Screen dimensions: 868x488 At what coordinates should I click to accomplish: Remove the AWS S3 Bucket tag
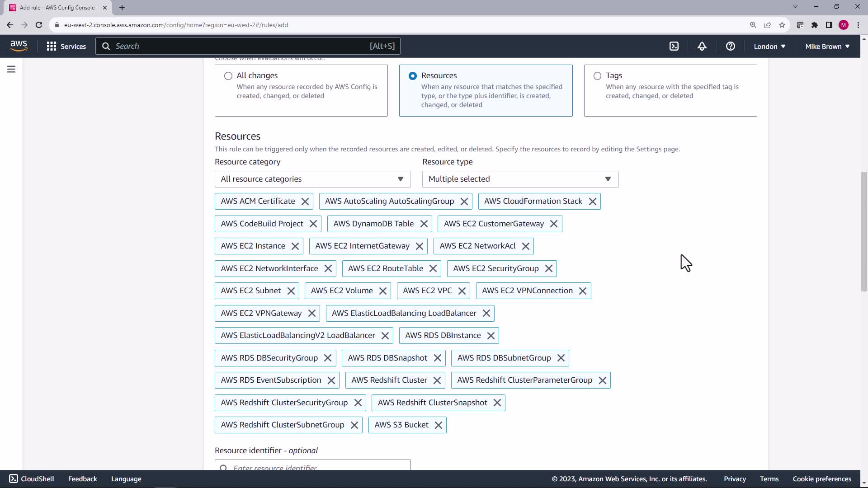pos(438,425)
